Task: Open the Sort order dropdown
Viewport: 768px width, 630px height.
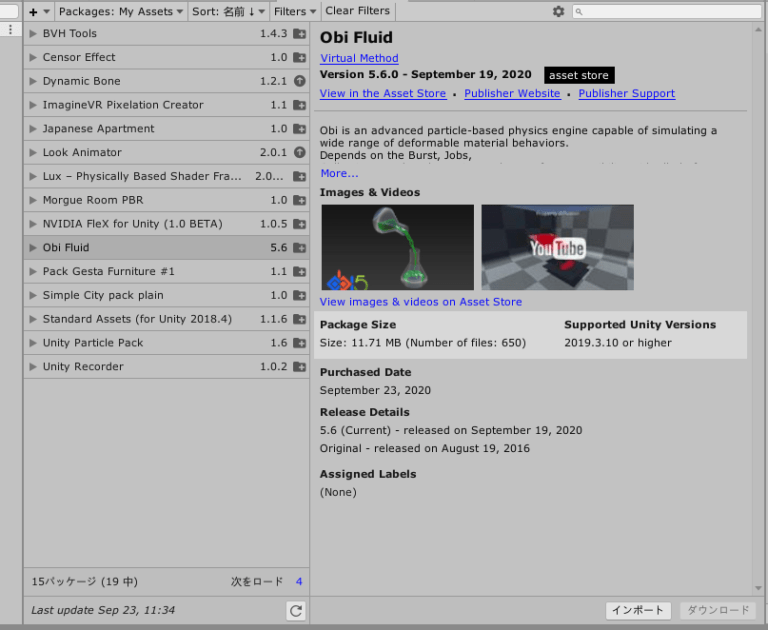Action: click(228, 11)
